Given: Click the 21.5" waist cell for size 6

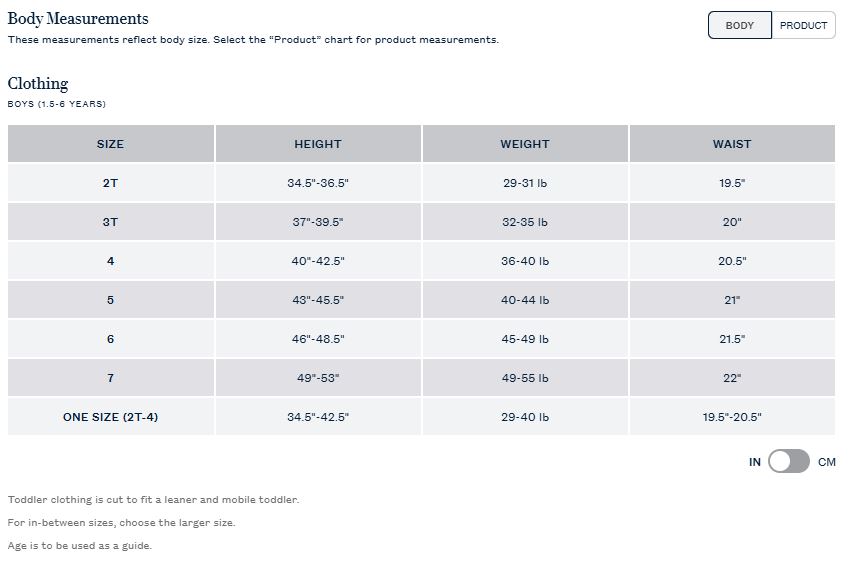Looking at the screenshot, I should (732, 339).
